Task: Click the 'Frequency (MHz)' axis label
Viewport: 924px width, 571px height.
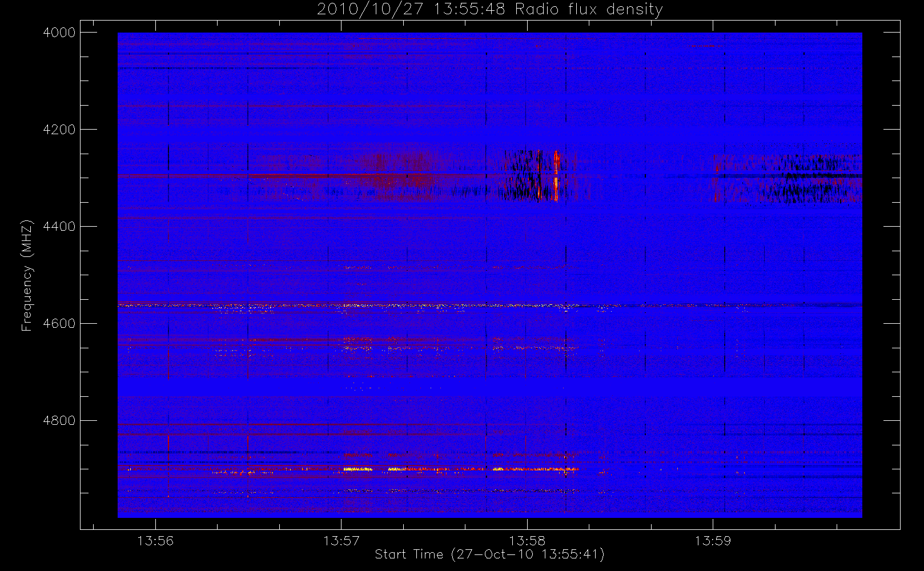Action: [x=26, y=275]
